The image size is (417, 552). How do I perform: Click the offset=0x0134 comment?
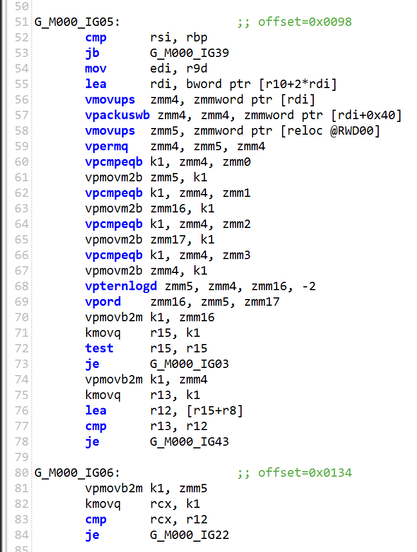coord(294,473)
